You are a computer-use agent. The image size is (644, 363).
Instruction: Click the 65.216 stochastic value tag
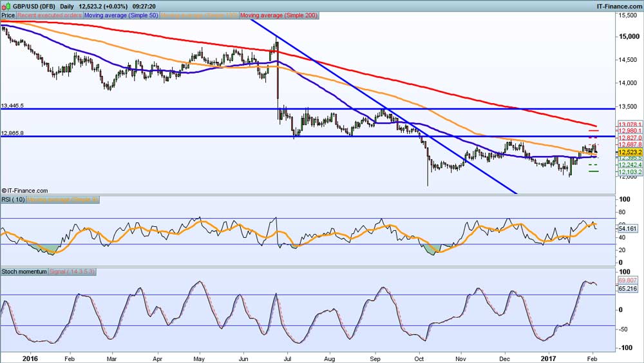point(627,289)
